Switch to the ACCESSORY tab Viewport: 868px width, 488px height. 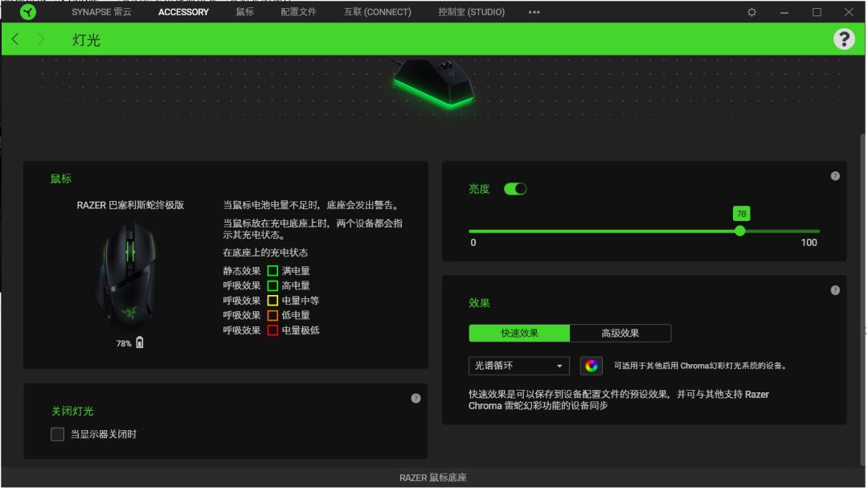point(183,11)
